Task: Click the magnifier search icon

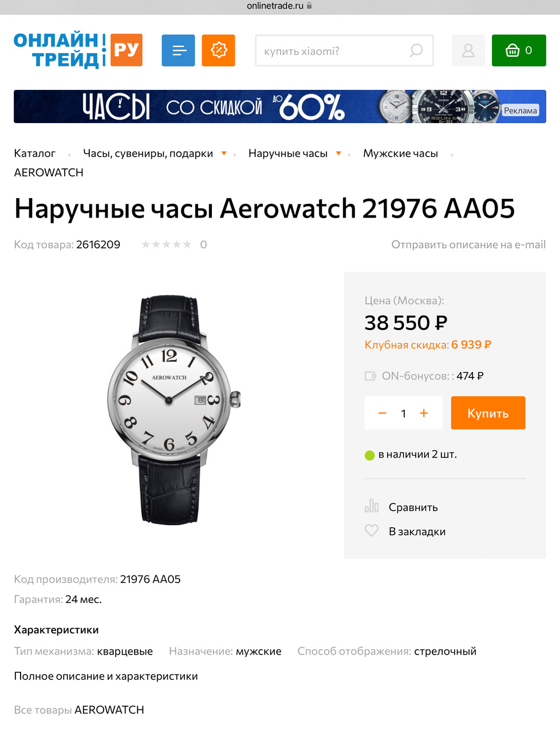Action: tap(416, 50)
